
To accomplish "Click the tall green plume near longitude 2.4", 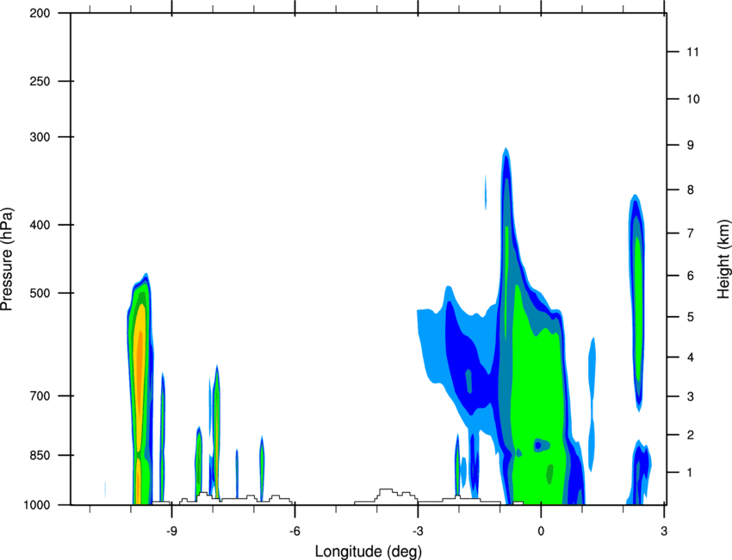I will pyautogui.click(x=637, y=308).
